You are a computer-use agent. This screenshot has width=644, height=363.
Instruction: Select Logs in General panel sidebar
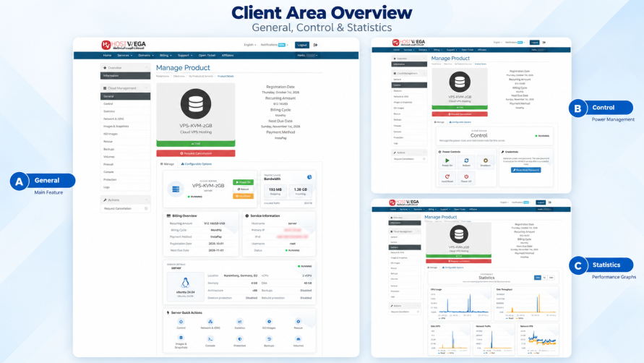(x=125, y=187)
